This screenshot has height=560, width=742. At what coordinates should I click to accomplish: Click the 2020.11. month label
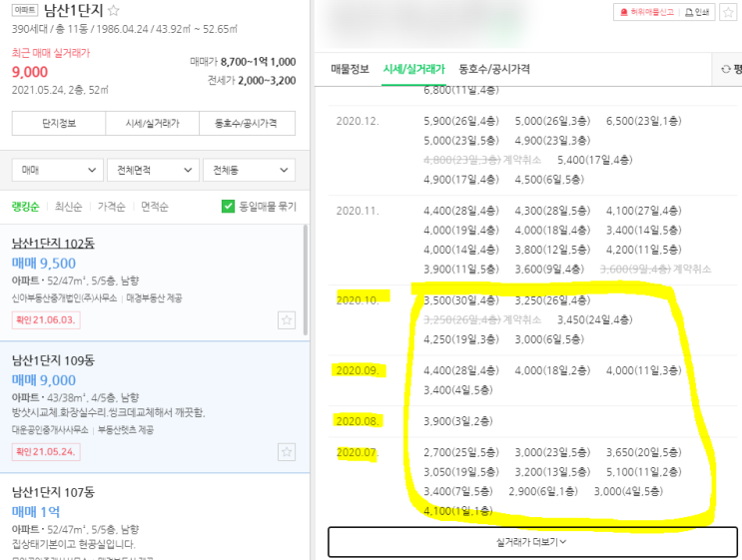pyautogui.click(x=358, y=211)
